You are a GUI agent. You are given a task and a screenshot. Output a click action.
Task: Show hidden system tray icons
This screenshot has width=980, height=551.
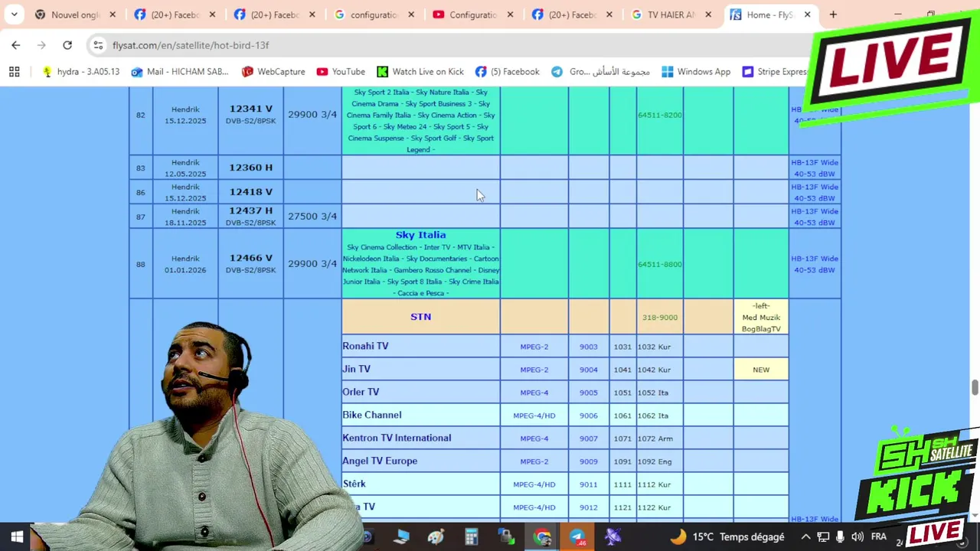(805, 537)
